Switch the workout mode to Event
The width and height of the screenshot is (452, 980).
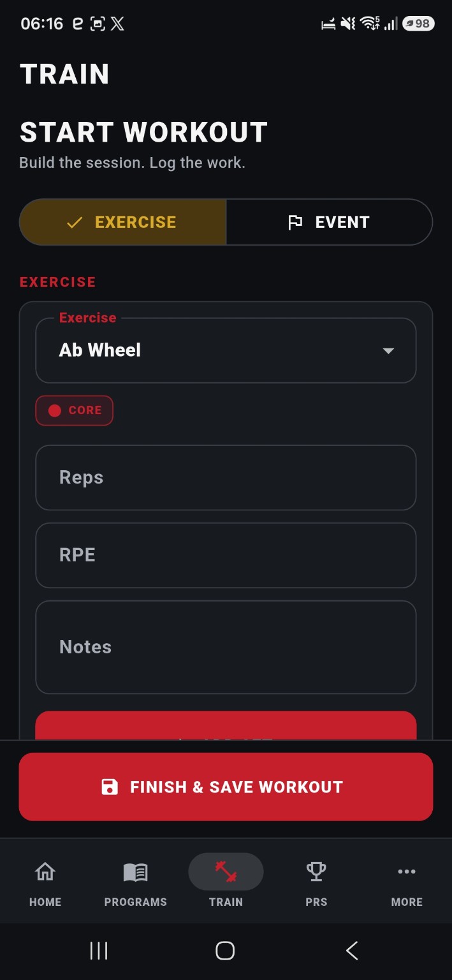tap(329, 222)
